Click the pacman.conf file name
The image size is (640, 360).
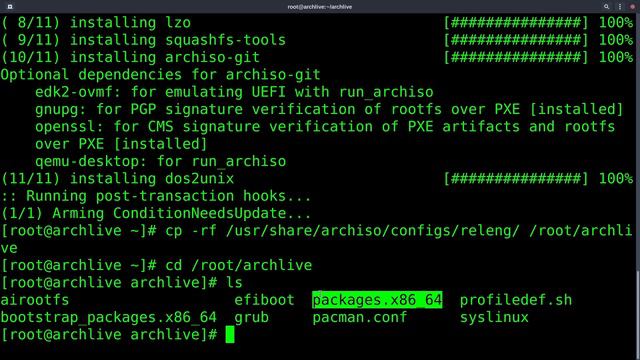(x=360, y=318)
